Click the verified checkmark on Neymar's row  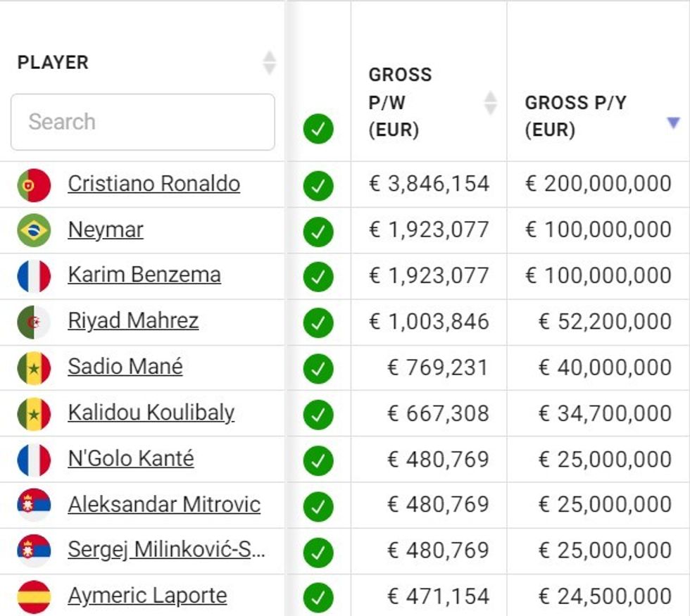[x=318, y=230]
